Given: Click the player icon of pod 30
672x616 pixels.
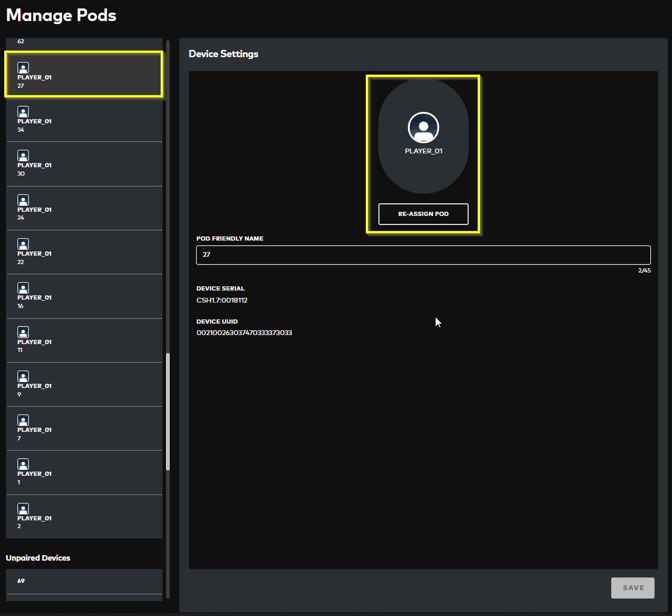Looking at the screenshot, I should tap(23, 156).
